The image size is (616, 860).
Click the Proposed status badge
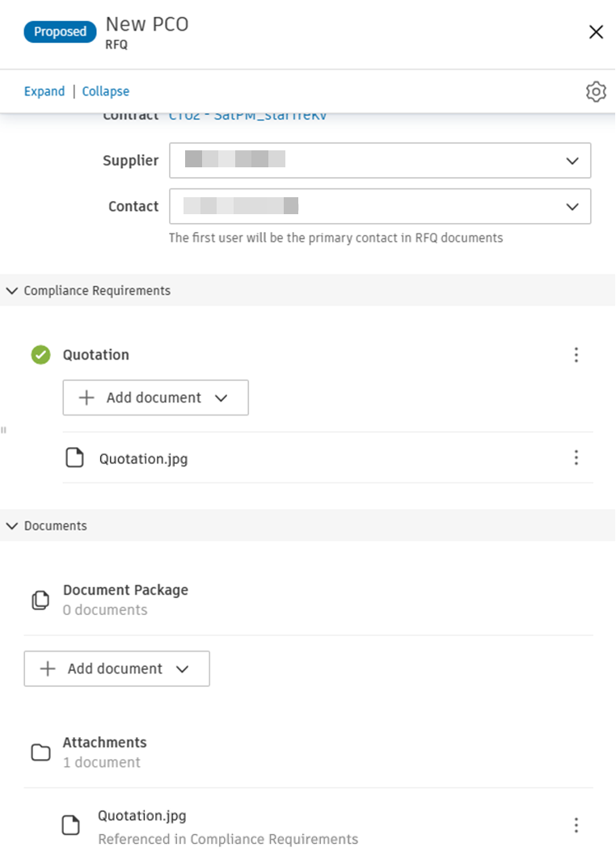pyautogui.click(x=60, y=32)
